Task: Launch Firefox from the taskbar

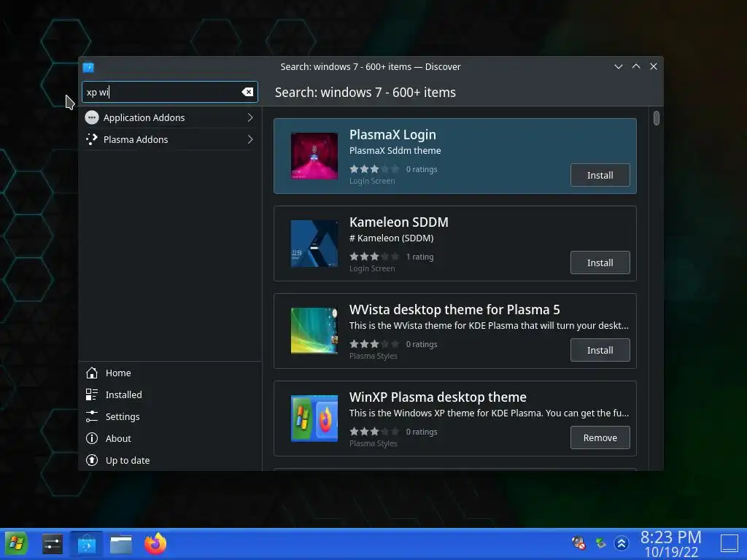Action: (155, 543)
